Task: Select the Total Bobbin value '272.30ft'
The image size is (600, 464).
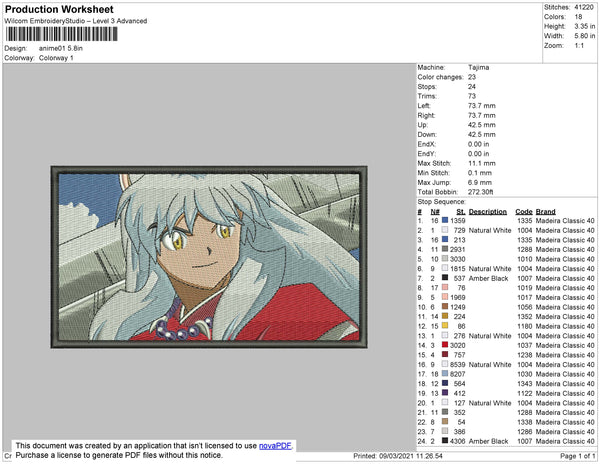Action: [481, 192]
